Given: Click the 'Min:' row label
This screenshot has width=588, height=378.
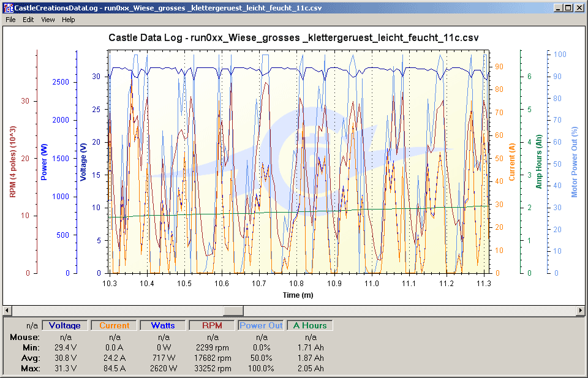Looking at the screenshot, I should tap(31, 347).
